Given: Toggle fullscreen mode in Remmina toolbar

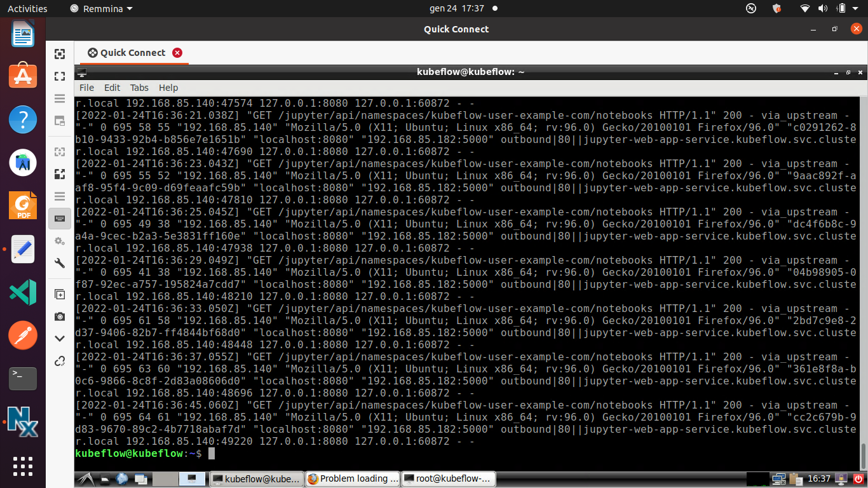Looking at the screenshot, I should (59, 76).
